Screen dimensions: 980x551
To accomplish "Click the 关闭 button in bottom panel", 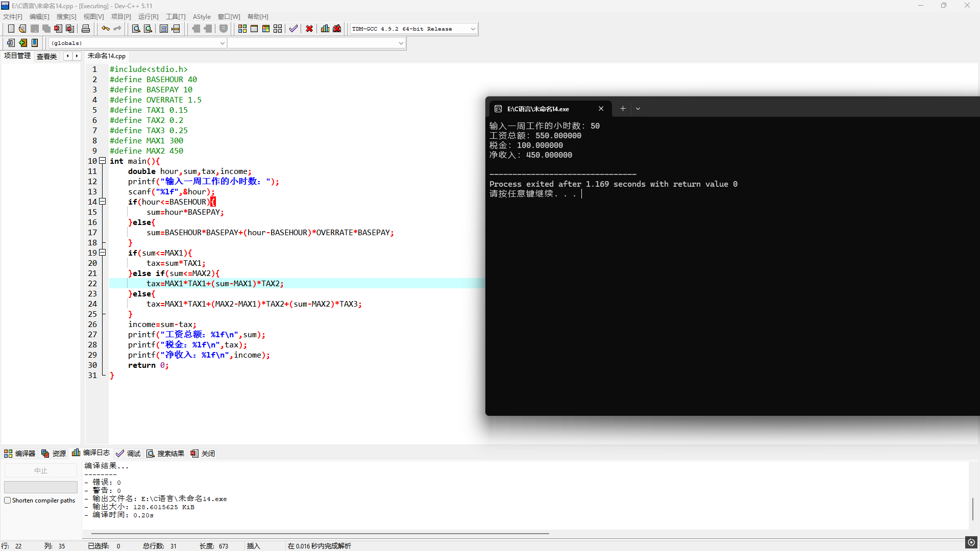I will tap(203, 454).
